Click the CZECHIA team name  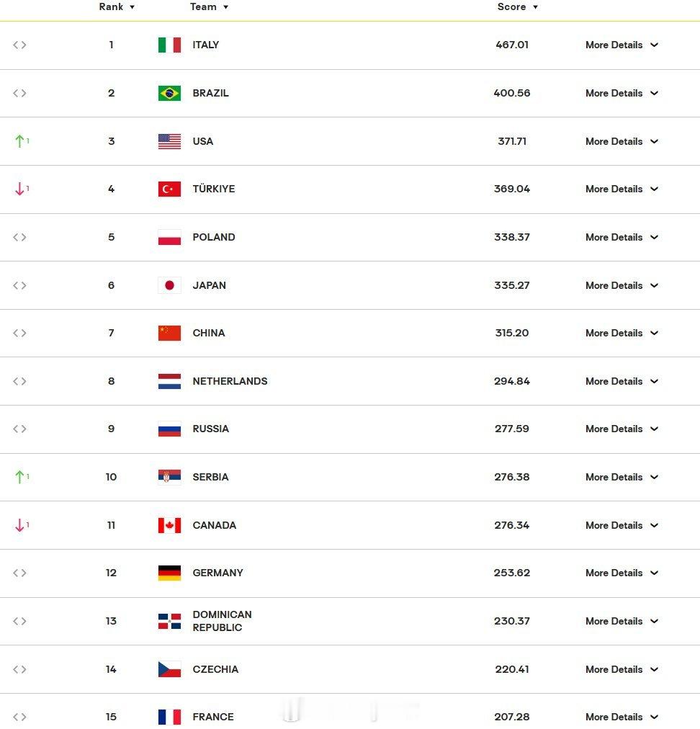215,669
